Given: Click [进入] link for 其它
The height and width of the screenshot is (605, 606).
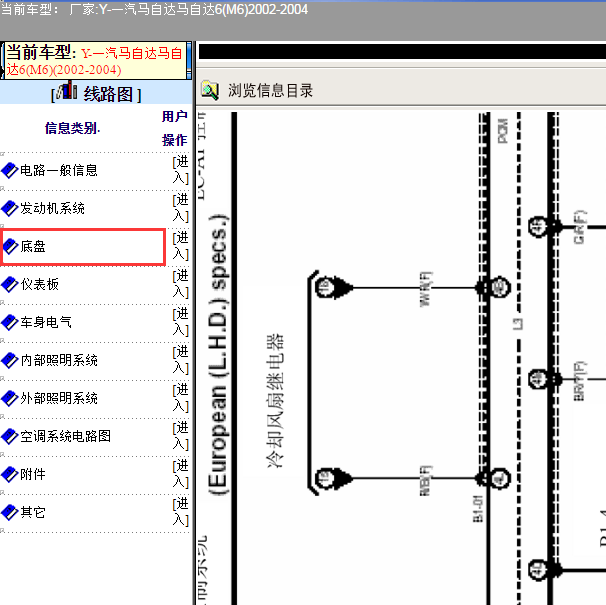Looking at the screenshot, I should coord(180,512).
